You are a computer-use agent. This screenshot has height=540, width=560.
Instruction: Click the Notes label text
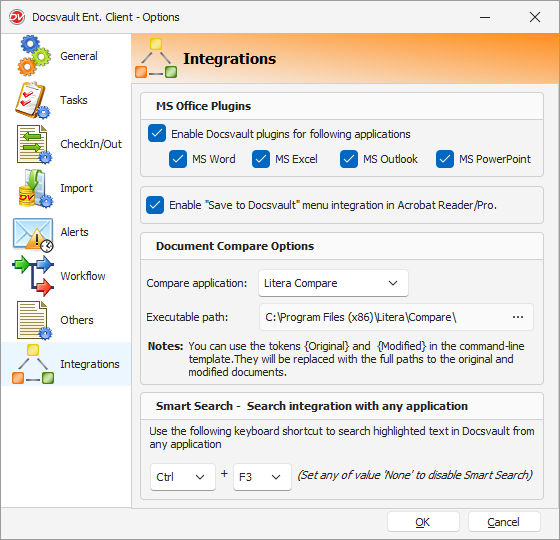pyautogui.click(x=165, y=346)
